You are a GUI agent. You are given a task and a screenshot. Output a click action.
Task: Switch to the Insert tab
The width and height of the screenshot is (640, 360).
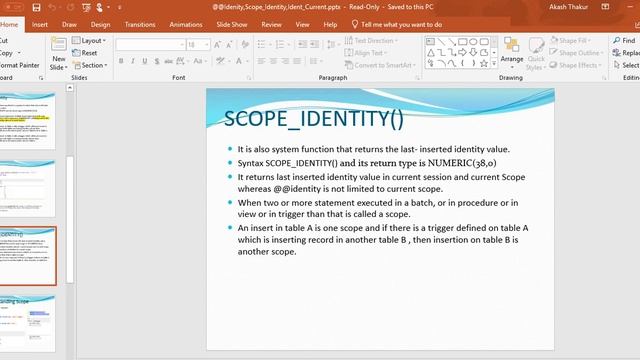click(x=40, y=24)
